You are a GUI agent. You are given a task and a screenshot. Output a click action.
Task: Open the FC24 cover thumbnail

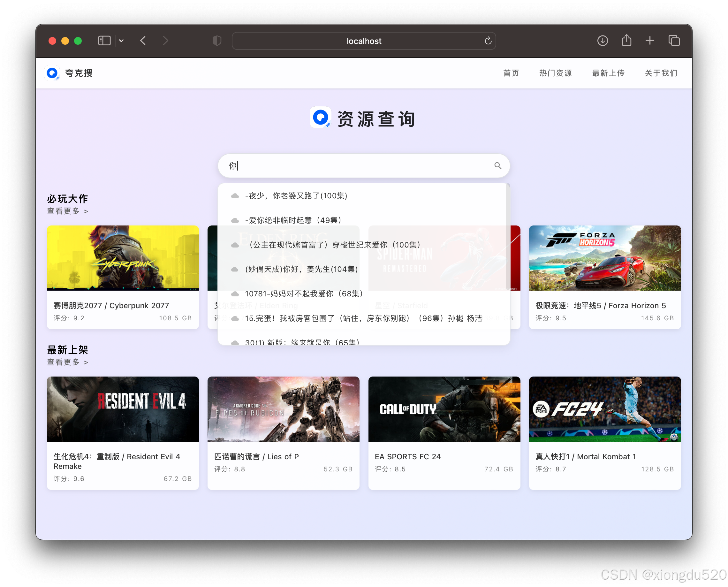click(x=605, y=409)
